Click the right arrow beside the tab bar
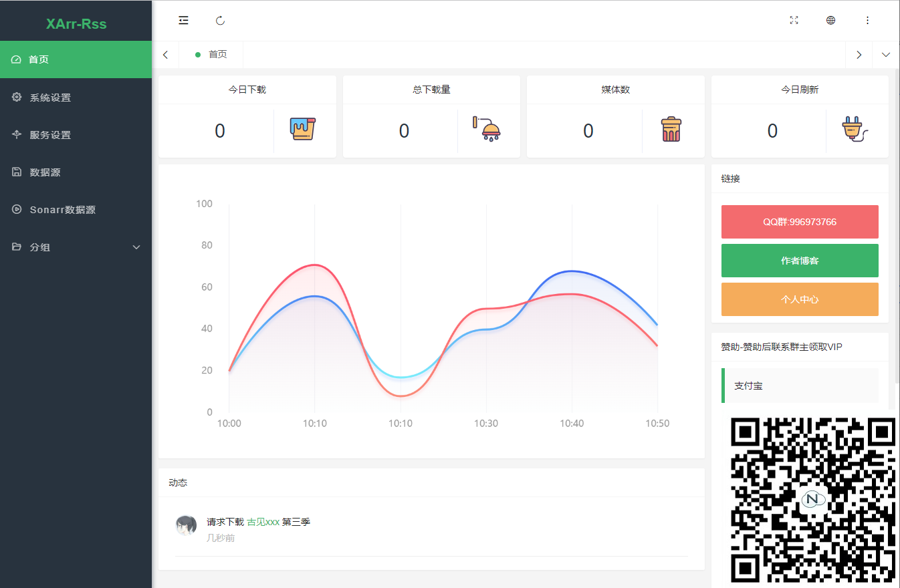The image size is (900, 588). click(859, 55)
